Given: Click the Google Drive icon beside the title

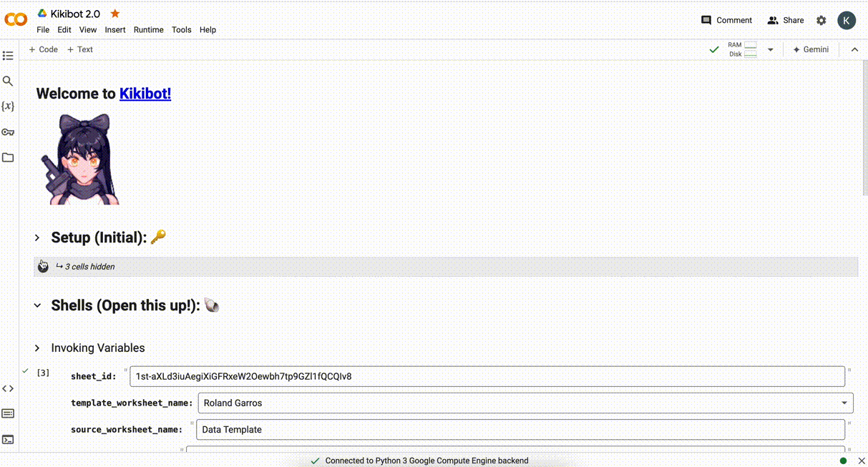Looking at the screenshot, I should tap(42, 14).
